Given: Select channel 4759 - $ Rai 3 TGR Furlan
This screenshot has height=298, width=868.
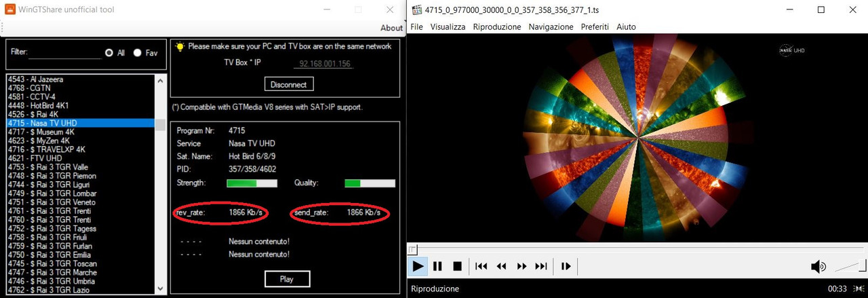Looking at the screenshot, I should point(81,246).
